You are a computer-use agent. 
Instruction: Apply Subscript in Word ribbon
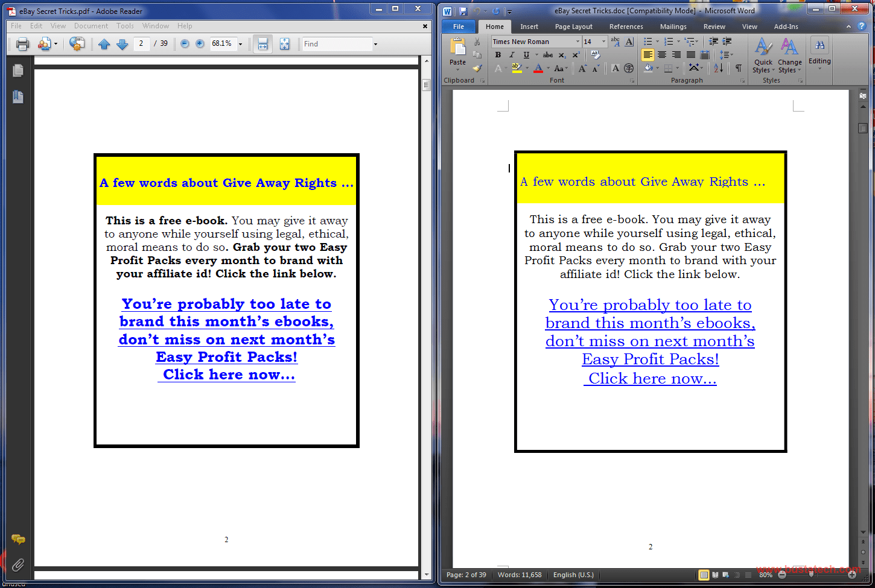click(x=561, y=55)
